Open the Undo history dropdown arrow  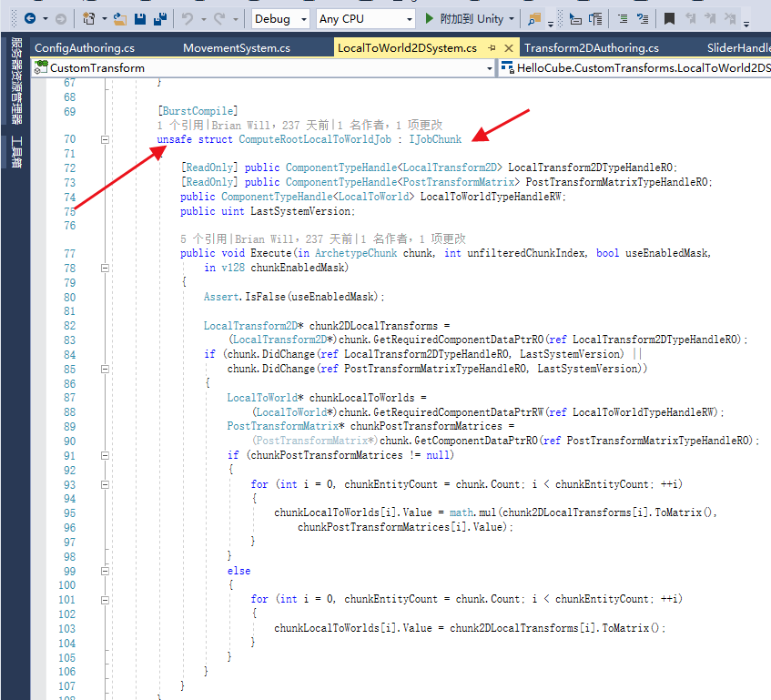coord(204,20)
